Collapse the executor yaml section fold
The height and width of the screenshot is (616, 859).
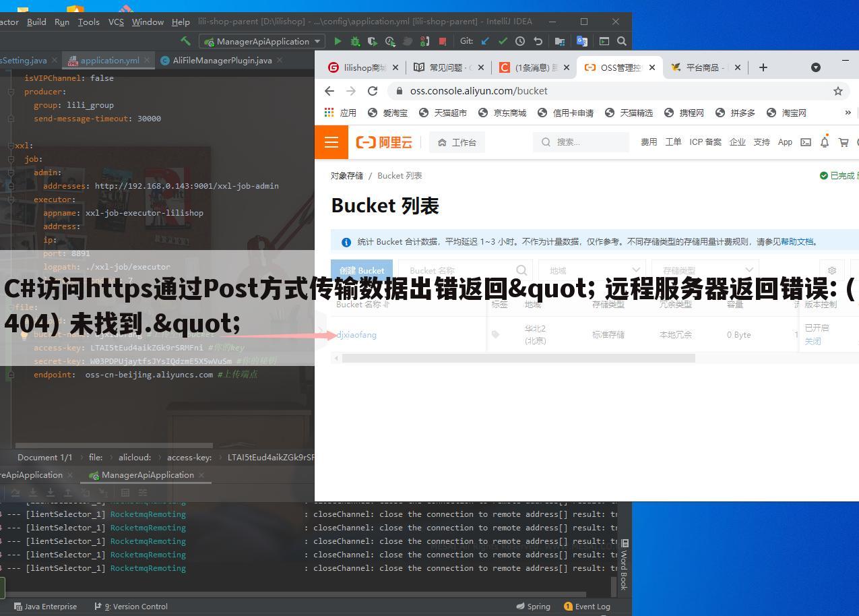(x=11, y=199)
